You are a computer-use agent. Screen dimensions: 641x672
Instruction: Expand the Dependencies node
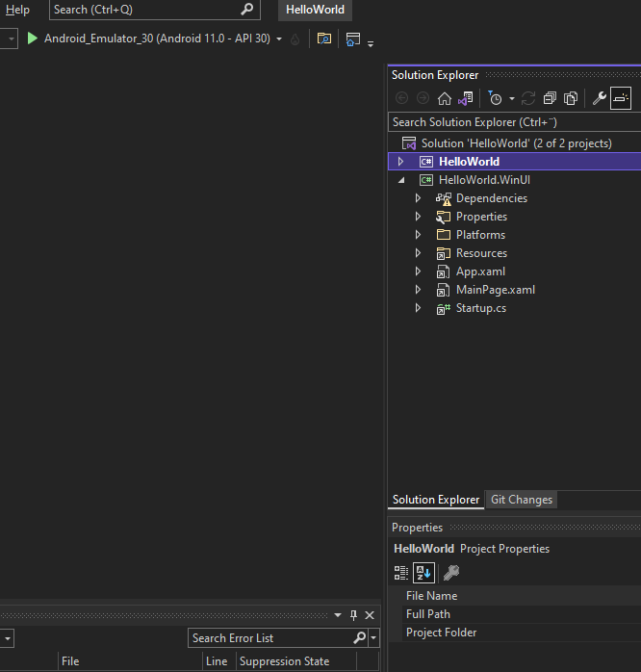[418, 198]
